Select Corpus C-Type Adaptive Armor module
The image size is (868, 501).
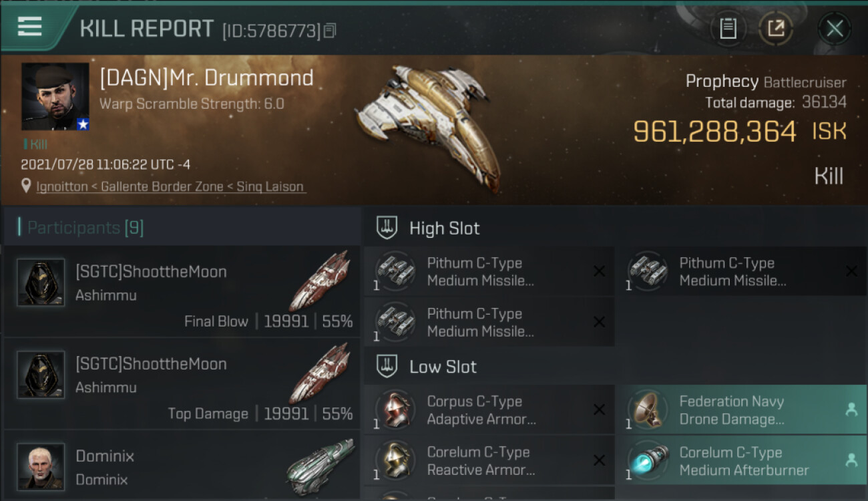[489, 410]
